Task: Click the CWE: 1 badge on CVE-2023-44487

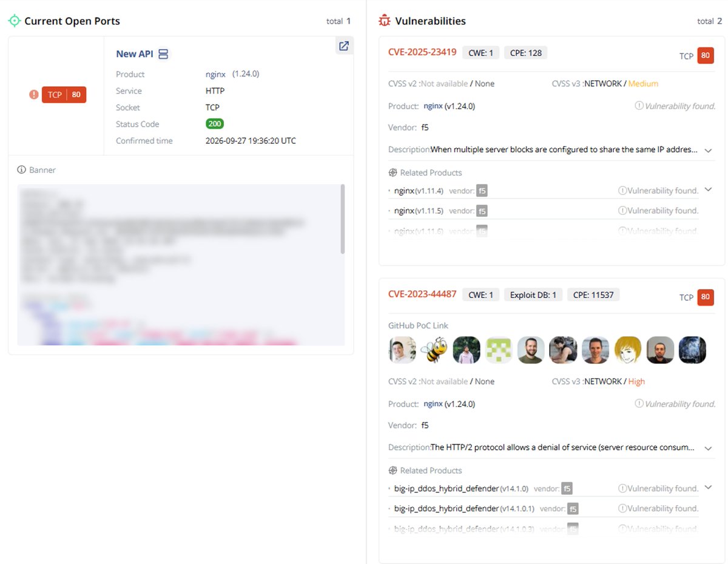Action: pyautogui.click(x=480, y=295)
